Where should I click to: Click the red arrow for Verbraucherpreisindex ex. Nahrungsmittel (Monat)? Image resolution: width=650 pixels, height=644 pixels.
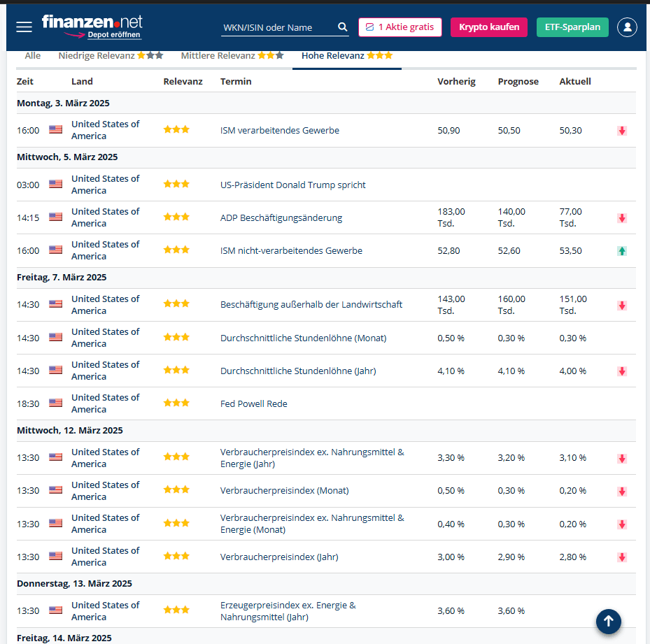622,524
